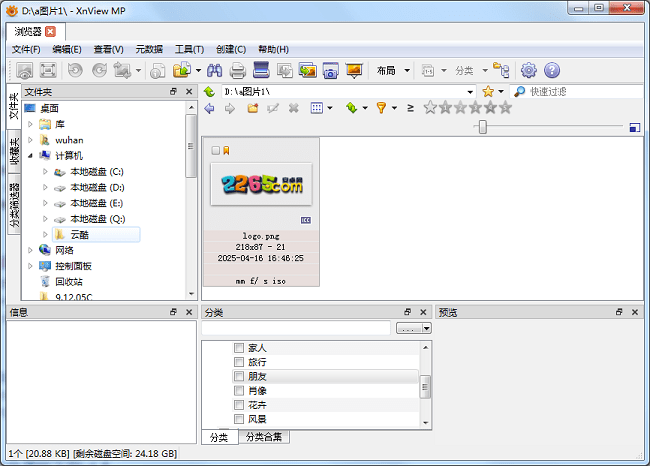Expand the 库 tree node
The height and width of the screenshot is (466, 650).
[x=30, y=124]
